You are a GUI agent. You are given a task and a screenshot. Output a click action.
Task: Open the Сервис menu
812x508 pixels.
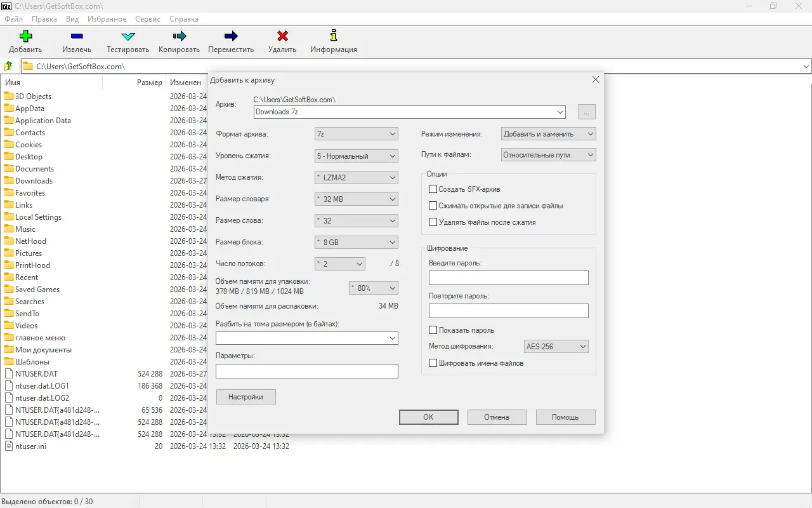coord(148,19)
